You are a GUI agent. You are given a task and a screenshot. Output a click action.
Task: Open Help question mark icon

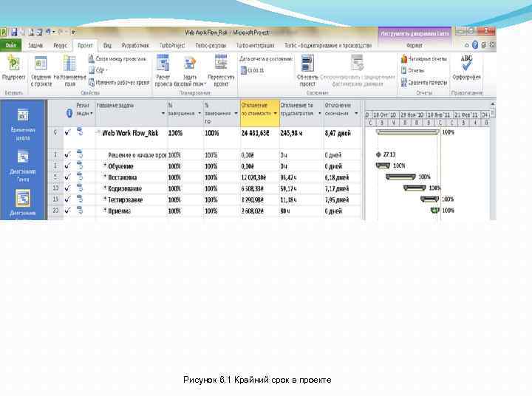(475, 45)
